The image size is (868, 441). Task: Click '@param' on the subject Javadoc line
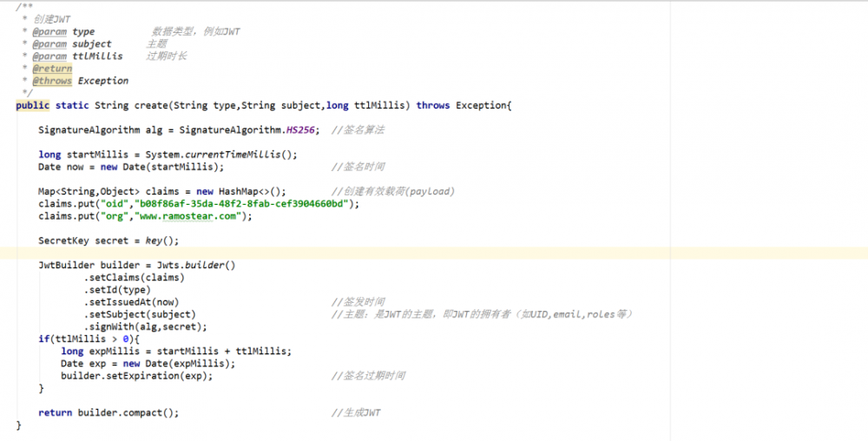(49, 44)
